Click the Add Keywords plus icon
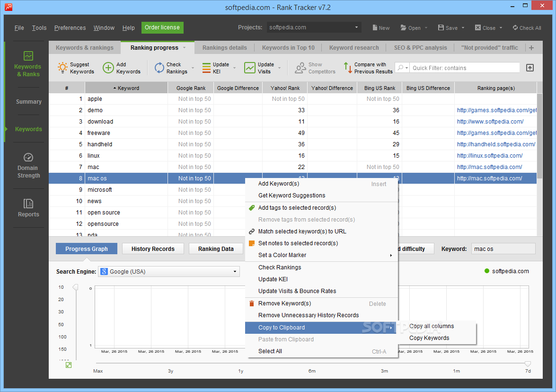The width and height of the screenshot is (556, 392). [x=108, y=68]
